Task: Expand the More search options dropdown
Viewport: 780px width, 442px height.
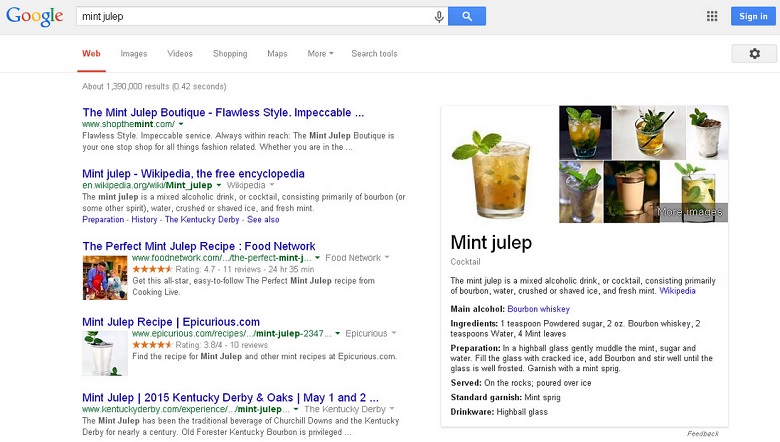Action: pyautogui.click(x=320, y=54)
